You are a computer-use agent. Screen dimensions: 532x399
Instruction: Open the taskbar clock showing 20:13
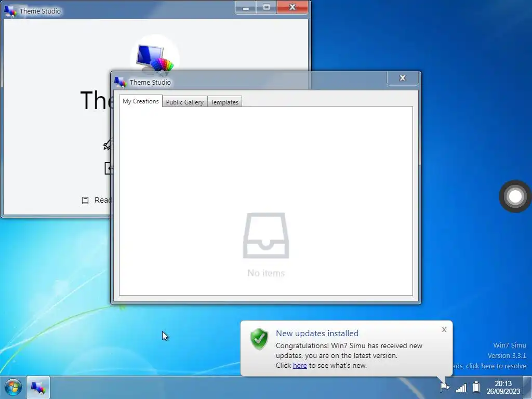pos(503,387)
